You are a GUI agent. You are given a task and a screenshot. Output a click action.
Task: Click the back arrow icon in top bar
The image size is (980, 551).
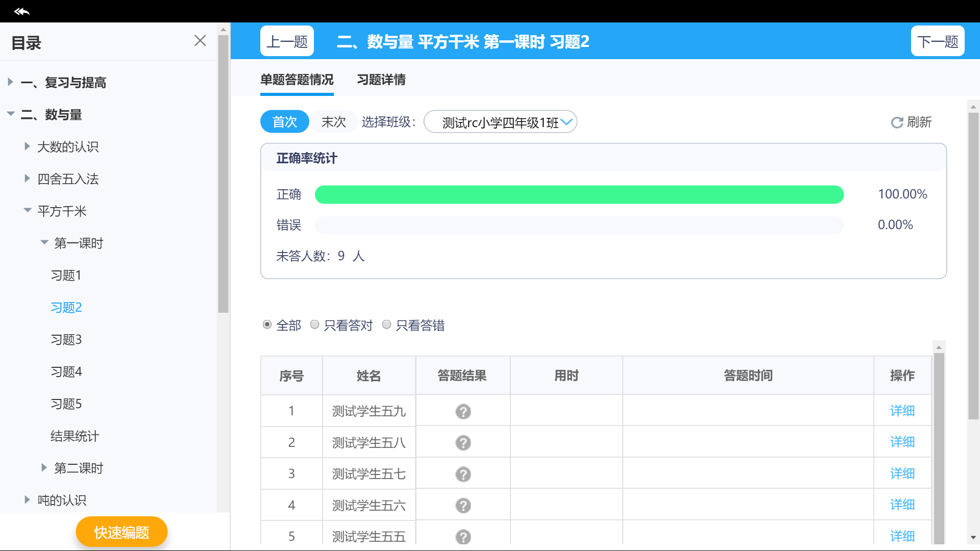tap(21, 11)
